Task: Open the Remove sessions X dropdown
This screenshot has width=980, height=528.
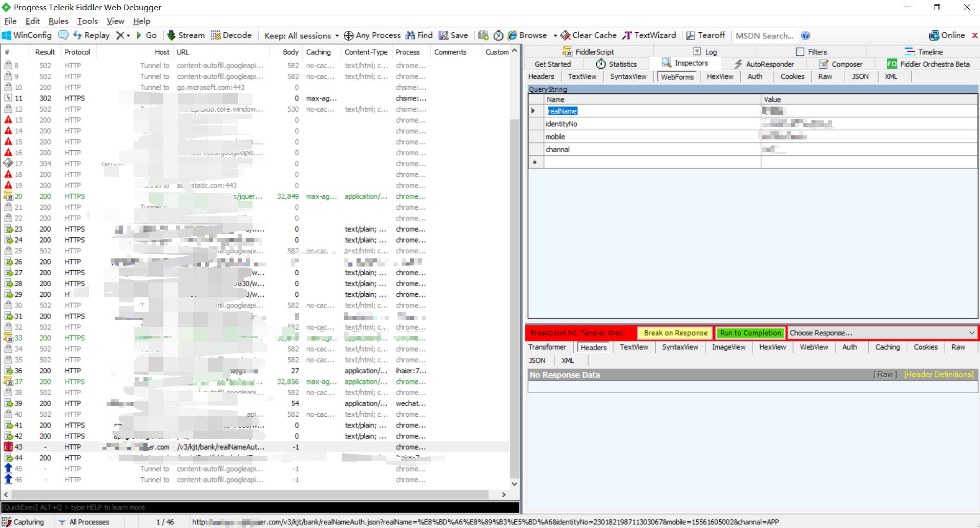Action: (123, 35)
